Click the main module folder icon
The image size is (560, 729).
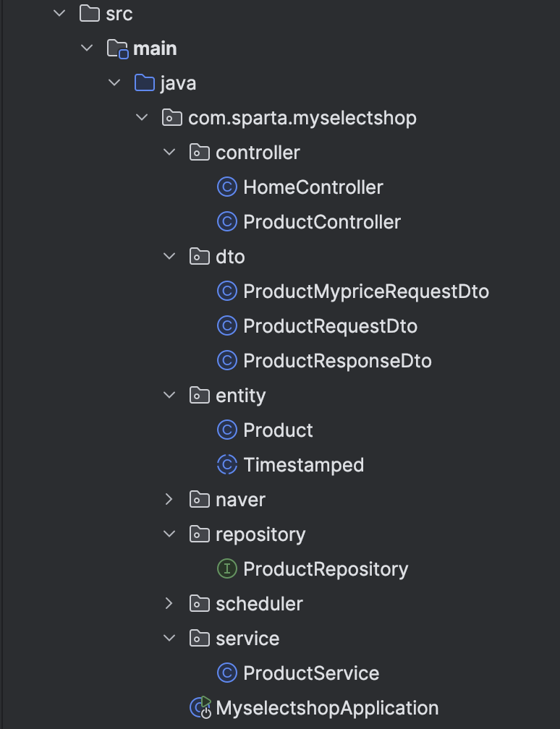[x=116, y=48]
